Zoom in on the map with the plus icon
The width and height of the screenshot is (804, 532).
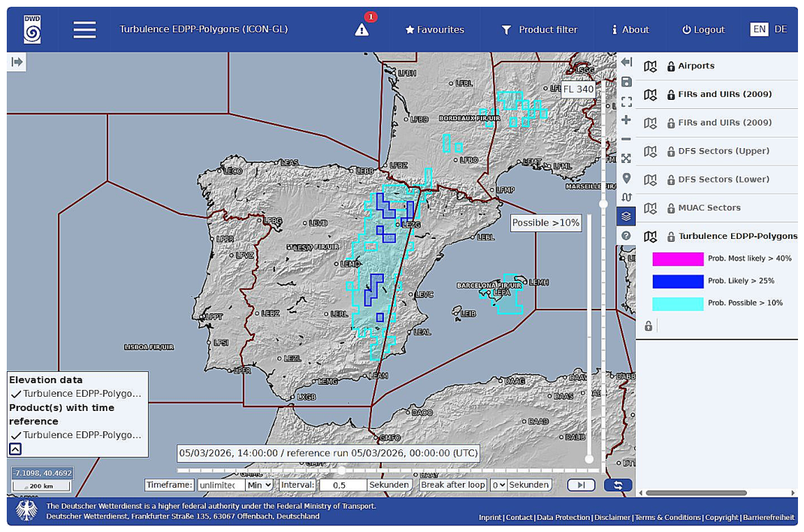tap(626, 120)
